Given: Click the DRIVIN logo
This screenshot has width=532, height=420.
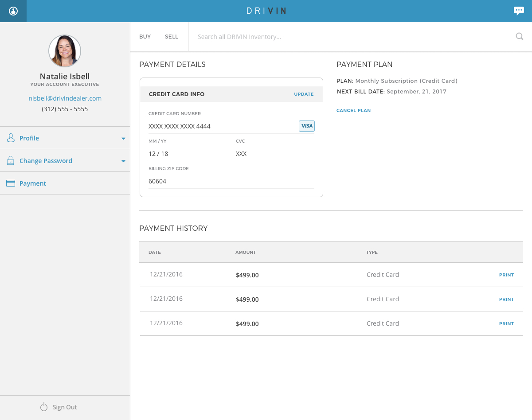Looking at the screenshot, I should pos(266,11).
